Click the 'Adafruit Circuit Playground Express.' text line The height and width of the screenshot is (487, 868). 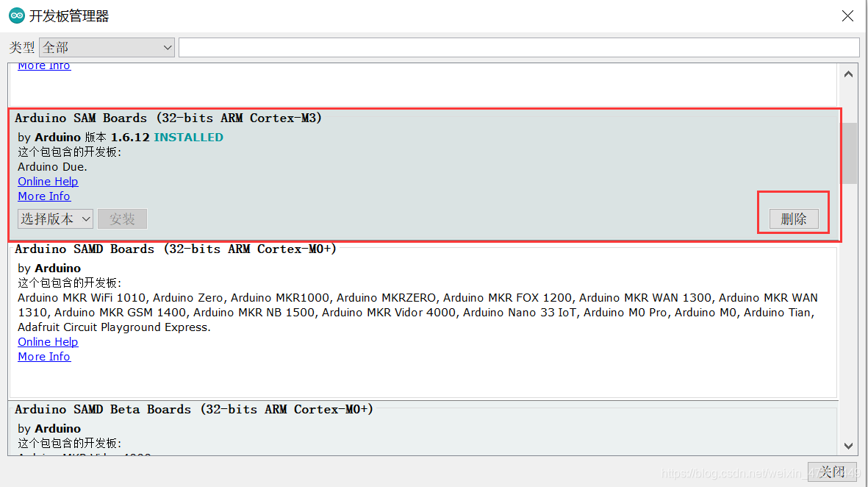pos(114,327)
